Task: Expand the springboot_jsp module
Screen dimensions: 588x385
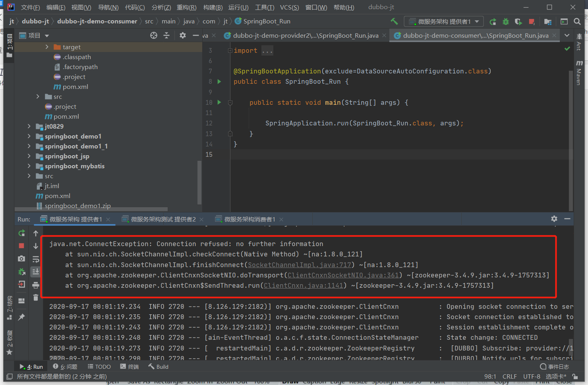Action: pyautogui.click(x=29, y=156)
